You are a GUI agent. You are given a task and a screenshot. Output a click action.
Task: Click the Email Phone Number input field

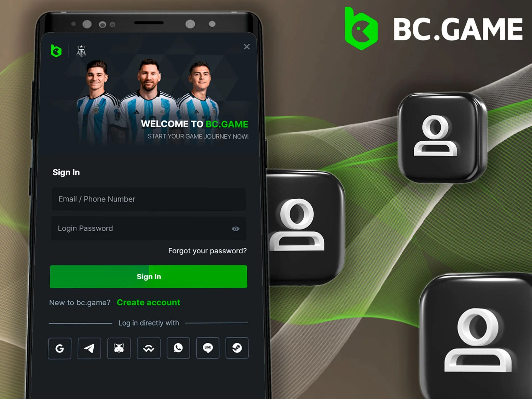[149, 199]
